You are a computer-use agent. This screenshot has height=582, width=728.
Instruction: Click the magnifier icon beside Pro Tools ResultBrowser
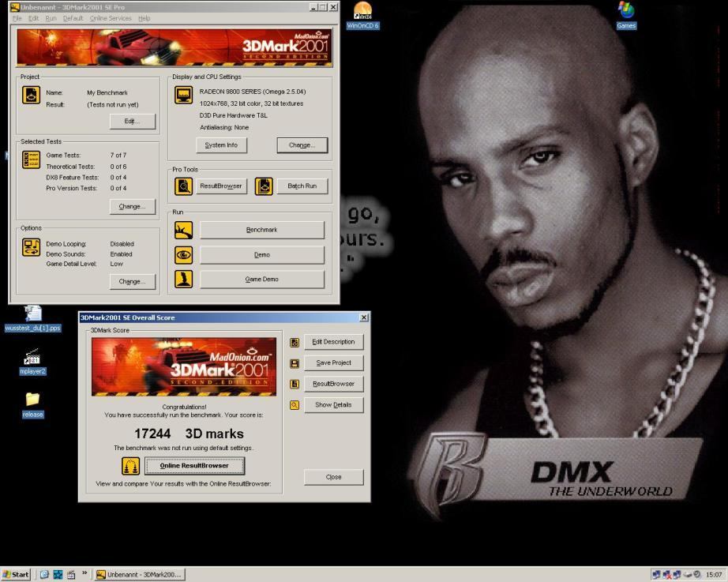[183, 186]
